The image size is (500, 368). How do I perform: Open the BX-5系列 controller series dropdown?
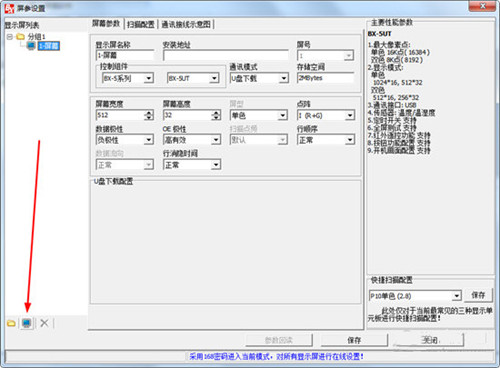point(149,78)
